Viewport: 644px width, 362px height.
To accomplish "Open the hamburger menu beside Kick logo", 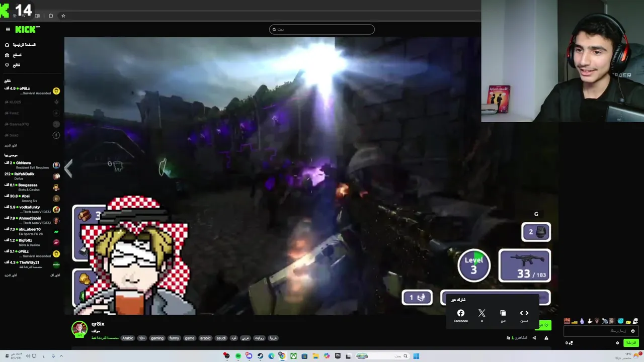I will point(8,30).
